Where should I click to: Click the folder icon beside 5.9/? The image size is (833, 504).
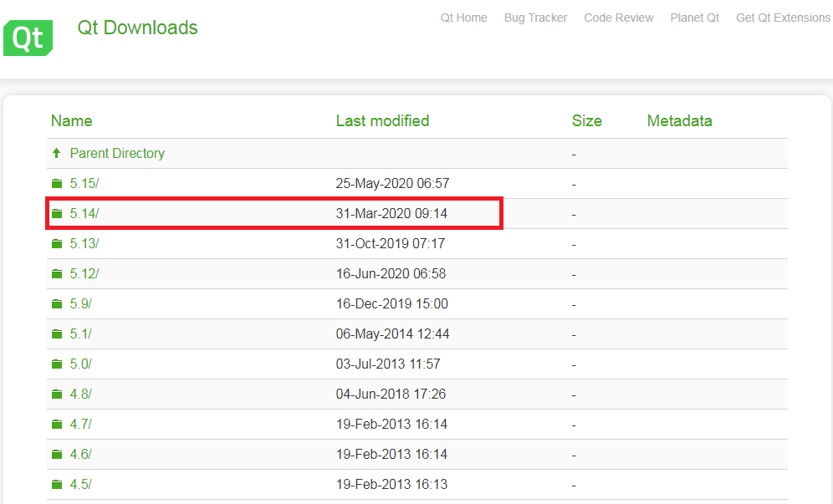(57, 303)
